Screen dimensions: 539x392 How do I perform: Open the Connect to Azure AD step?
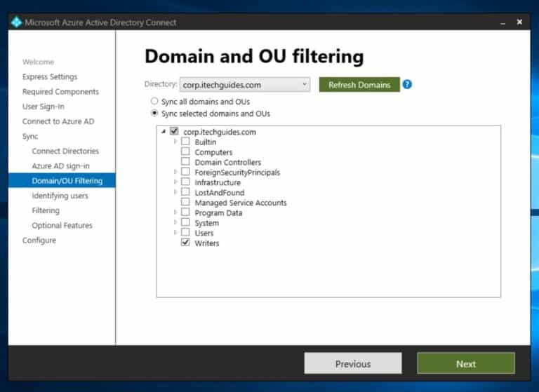click(x=58, y=121)
